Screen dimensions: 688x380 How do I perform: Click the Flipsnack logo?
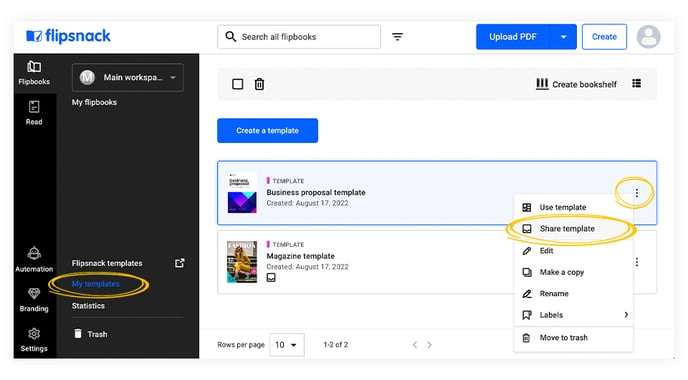tap(68, 36)
